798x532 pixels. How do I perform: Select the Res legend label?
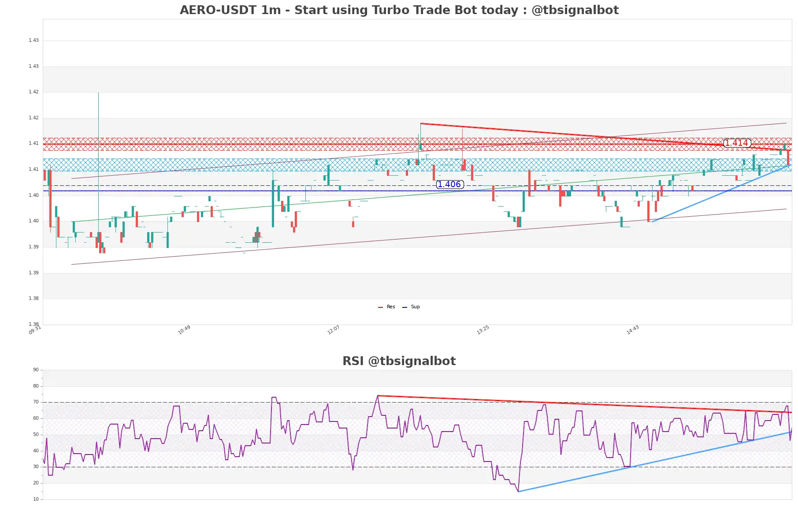click(391, 307)
